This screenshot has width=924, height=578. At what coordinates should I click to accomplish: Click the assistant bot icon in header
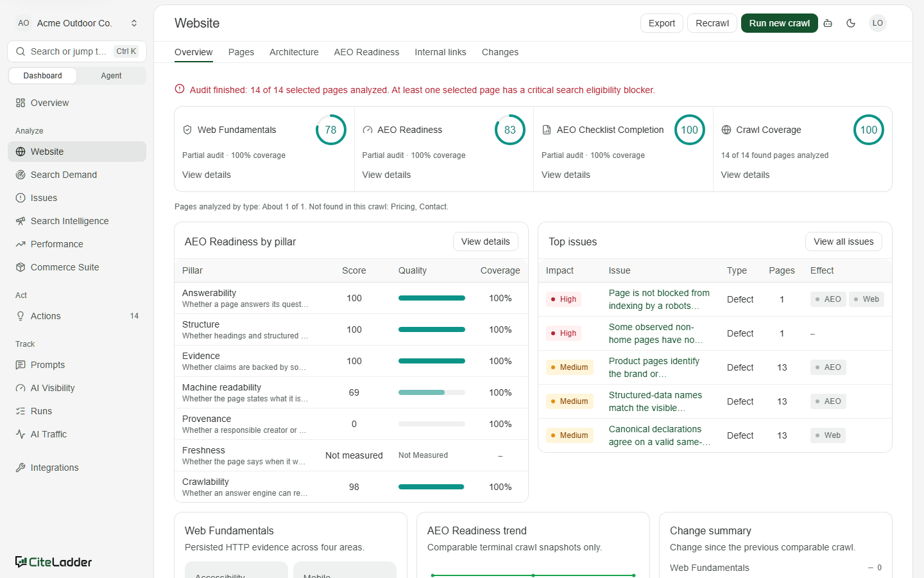pyautogui.click(x=828, y=23)
